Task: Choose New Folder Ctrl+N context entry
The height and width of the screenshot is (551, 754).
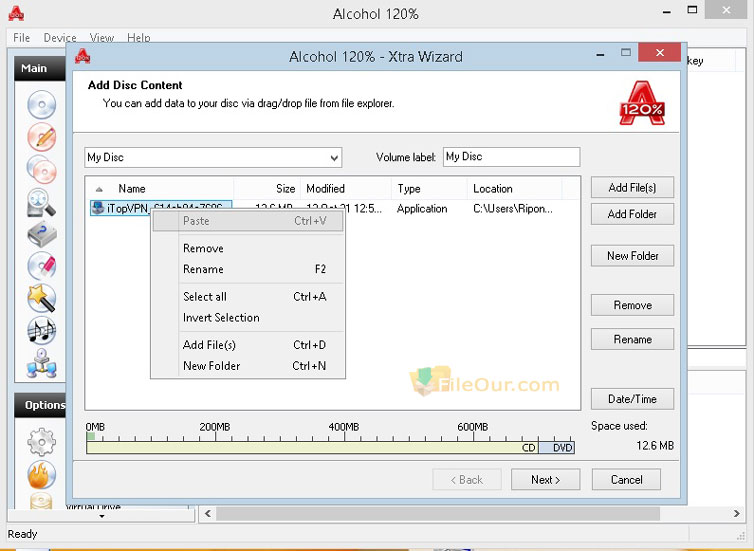Action: pos(248,366)
